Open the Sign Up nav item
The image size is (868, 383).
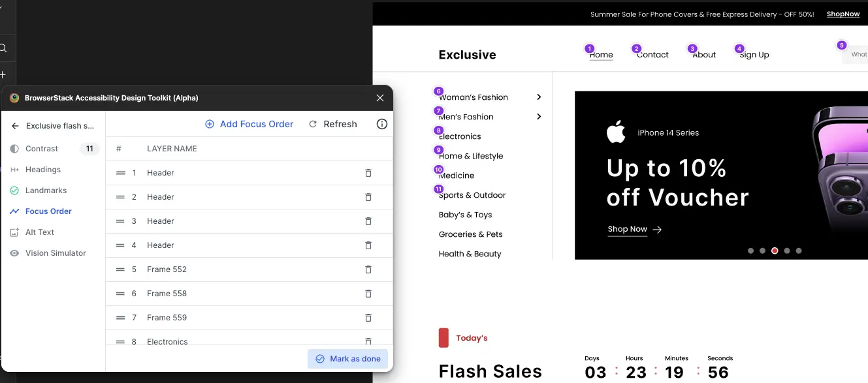pyautogui.click(x=754, y=55)
